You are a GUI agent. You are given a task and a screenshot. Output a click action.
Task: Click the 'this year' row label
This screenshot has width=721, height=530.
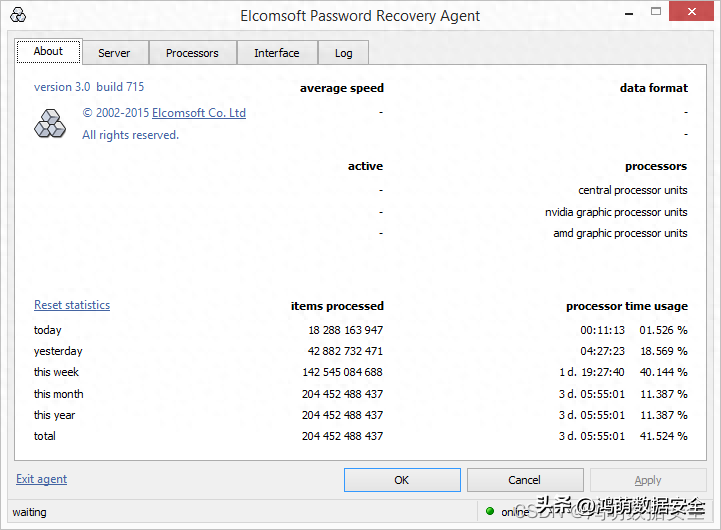pyautogui.click(x=54, y=415)
